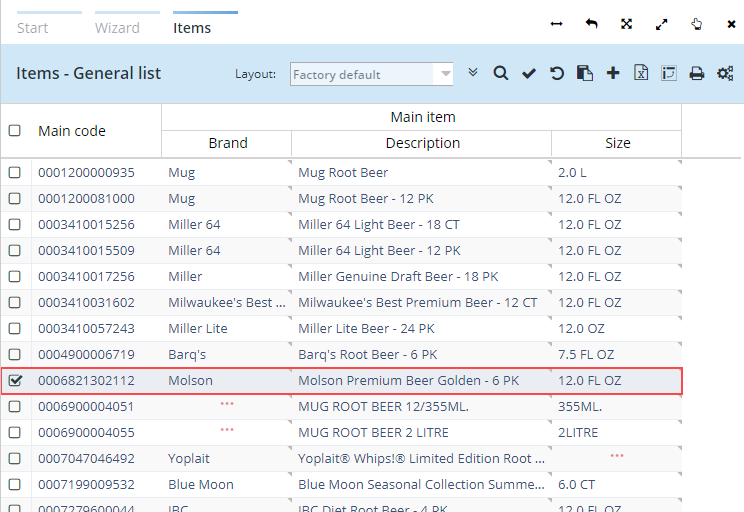Click red dots in 0006900004051 brand cell

[x=227, y=404]
